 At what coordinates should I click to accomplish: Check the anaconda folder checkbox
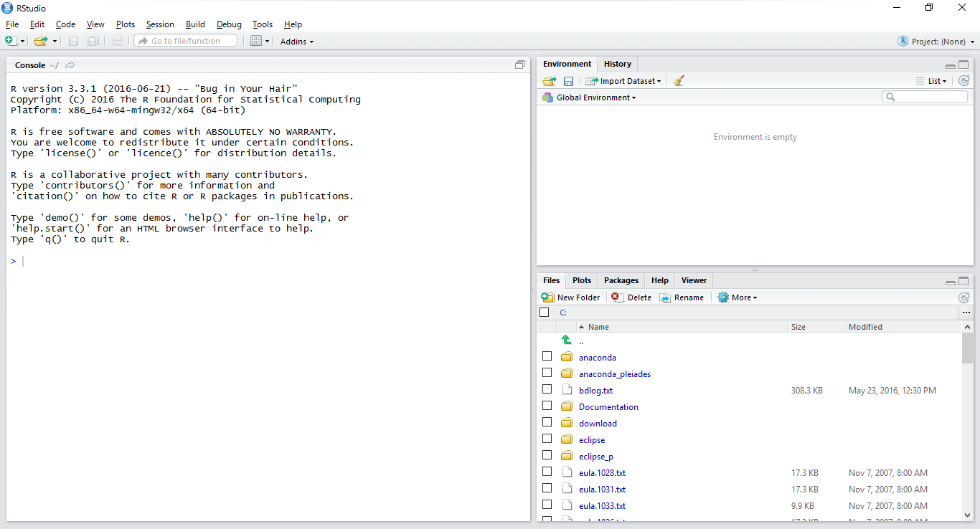[x=547, y=356]
